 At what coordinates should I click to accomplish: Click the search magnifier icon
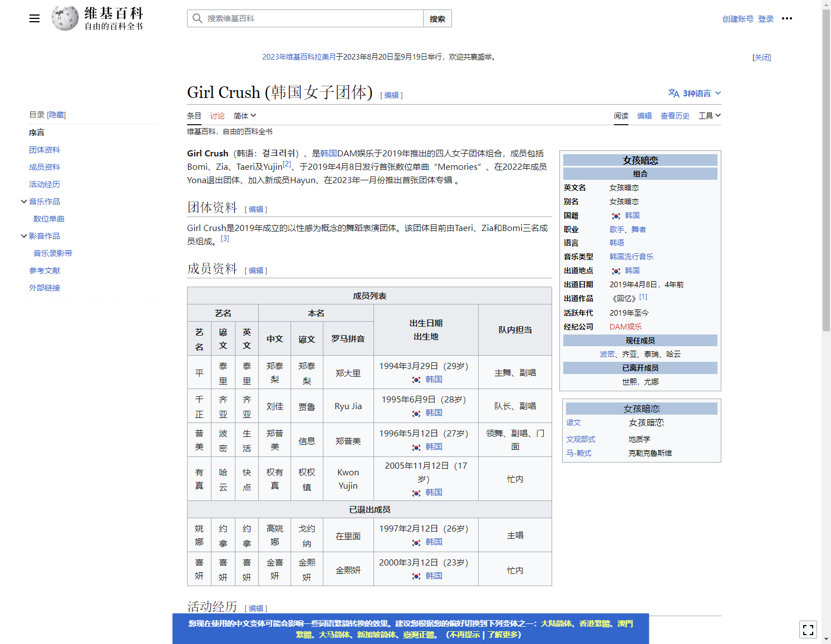[197, 18]
